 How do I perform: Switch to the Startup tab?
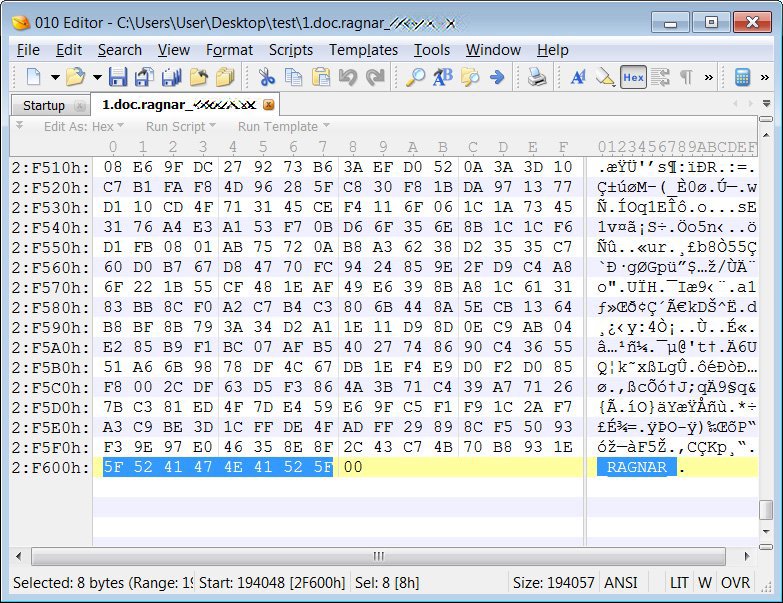[44, 105]
